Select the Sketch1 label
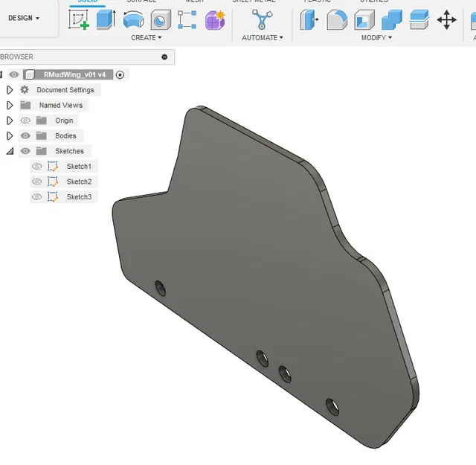Viewport: 476px width, 465px height. (x=79, y=167)
